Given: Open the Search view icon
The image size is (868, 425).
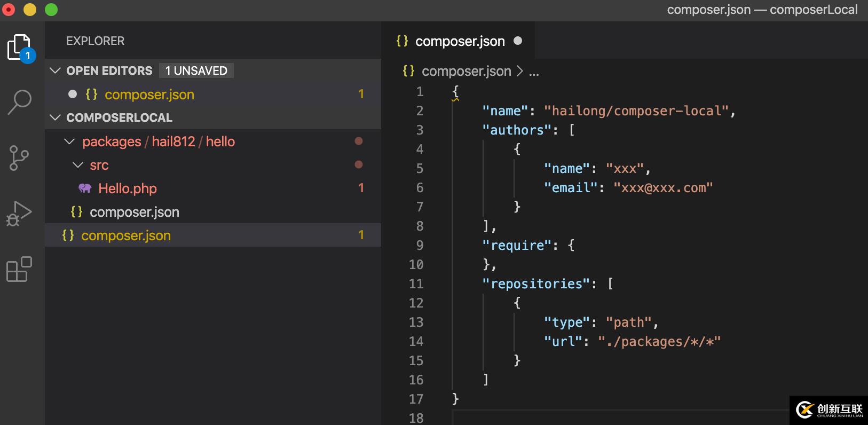Looking at the screenshot, I should point(20,102).
